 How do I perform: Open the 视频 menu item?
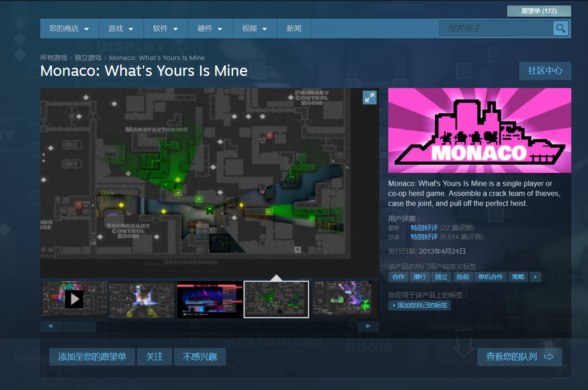click(x=254, y=28)
